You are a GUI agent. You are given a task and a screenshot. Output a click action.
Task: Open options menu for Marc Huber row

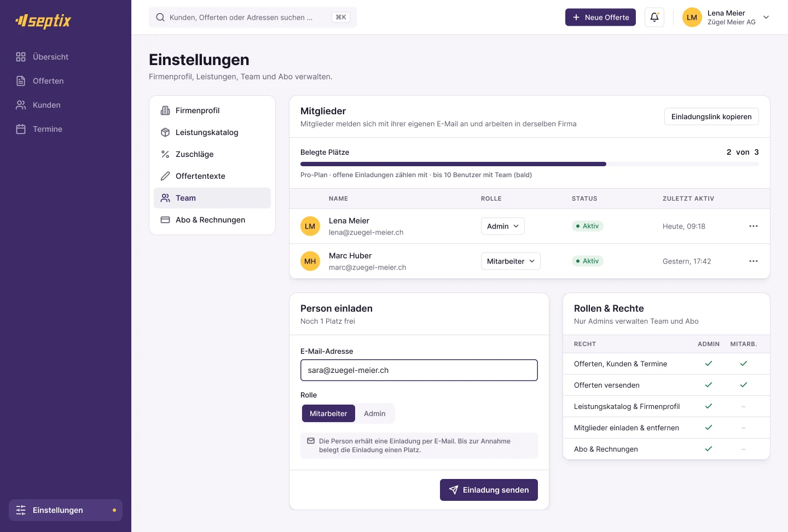pyautogui.click(x=754, y=261)
